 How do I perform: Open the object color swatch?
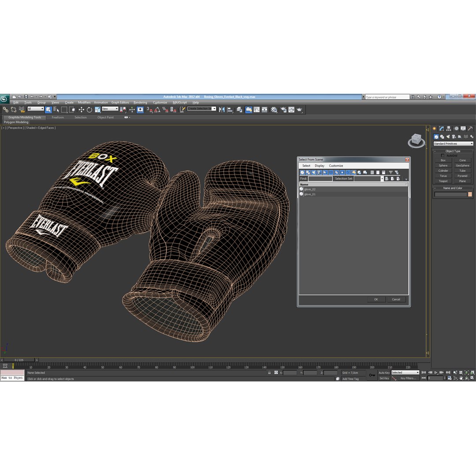click(x=470, y=194)
